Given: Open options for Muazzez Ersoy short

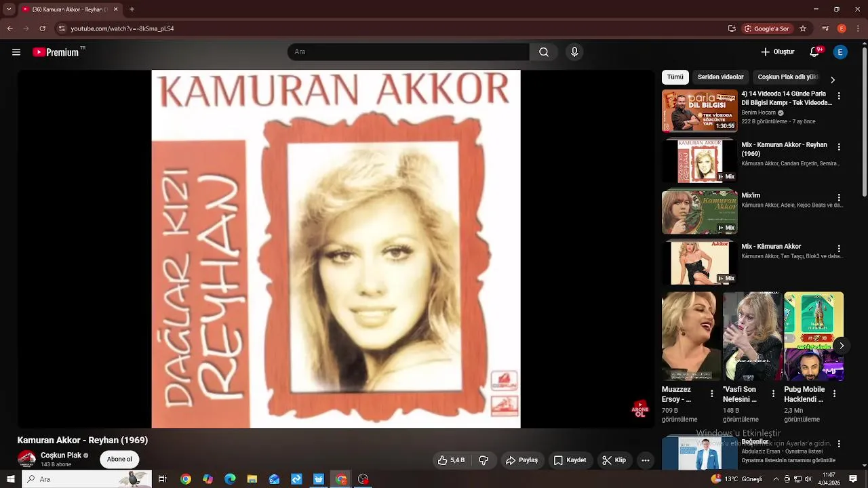Looking at the screenshot, I should pyautogui.click(x=712, y=394).
